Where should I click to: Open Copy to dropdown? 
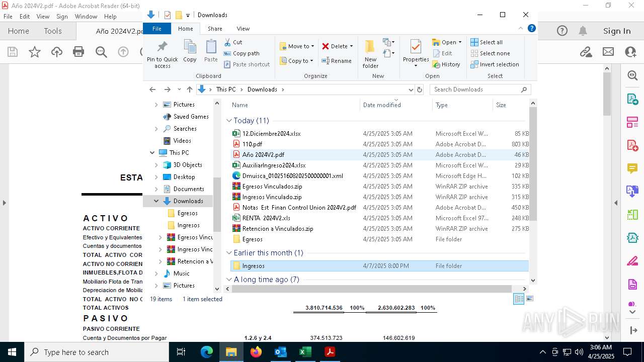point(297,61)
